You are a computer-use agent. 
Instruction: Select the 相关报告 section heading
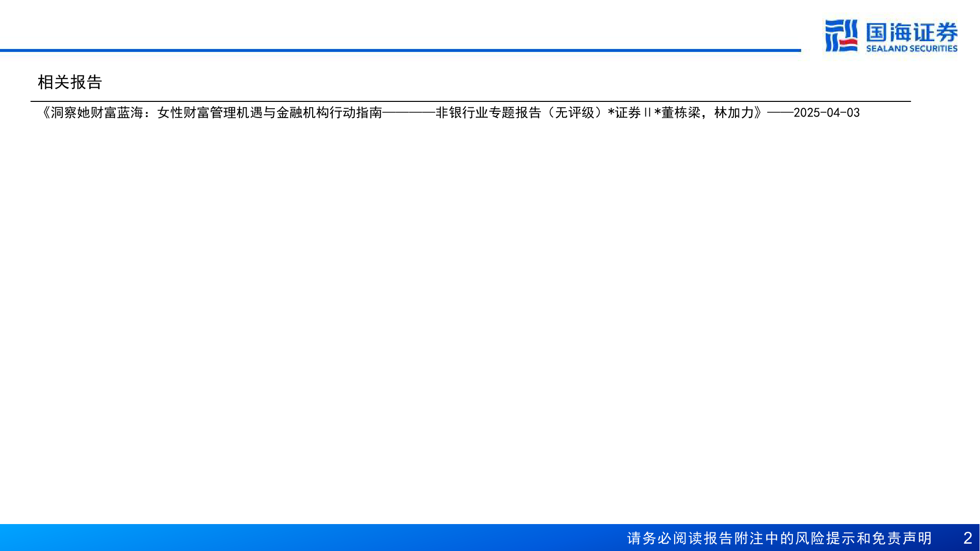[x=70, y=82]
